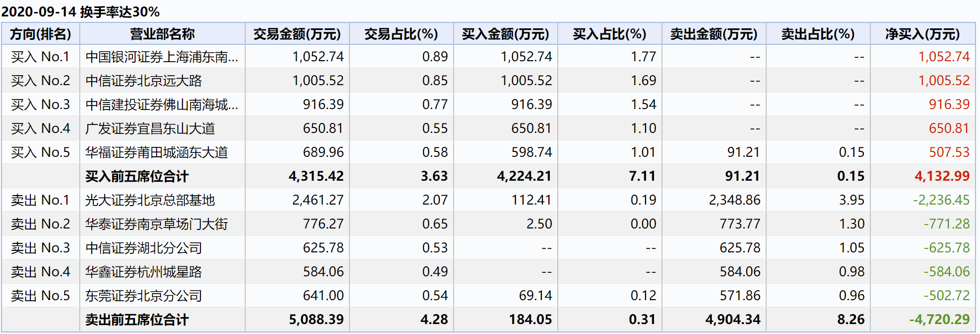Click the 买入 No.3 rank cell
The image size is (980, 334).
40,105
